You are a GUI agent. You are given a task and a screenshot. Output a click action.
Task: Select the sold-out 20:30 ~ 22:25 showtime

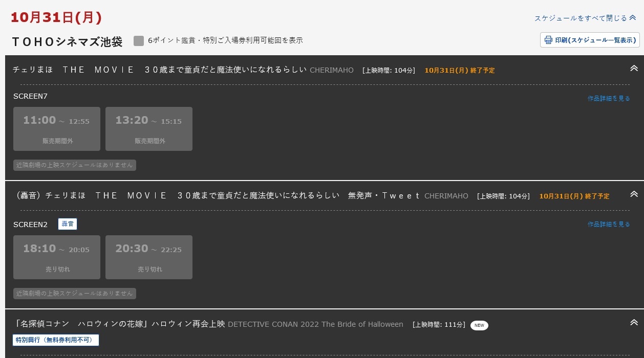149,257
